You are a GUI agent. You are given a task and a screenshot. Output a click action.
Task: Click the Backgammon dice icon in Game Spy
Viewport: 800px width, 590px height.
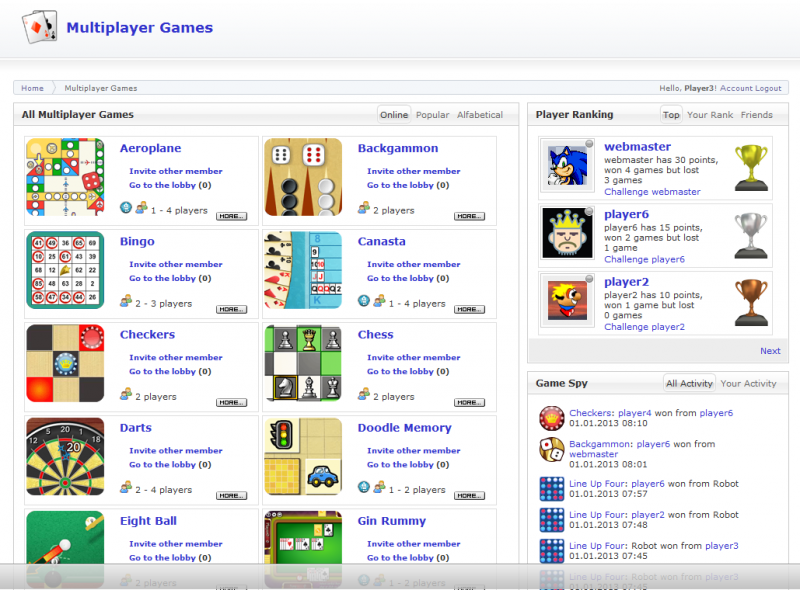pyautogui.click(x=551, y=448)
